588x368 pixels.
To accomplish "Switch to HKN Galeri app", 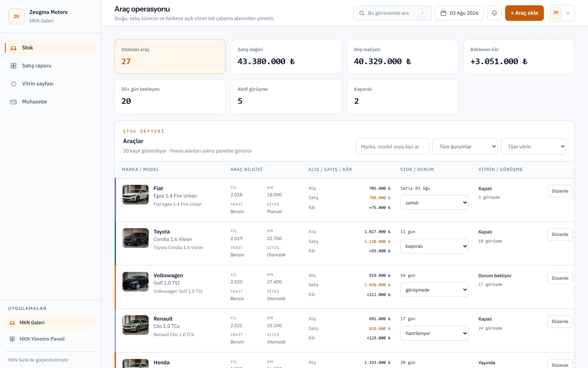I will click(50, 323).
